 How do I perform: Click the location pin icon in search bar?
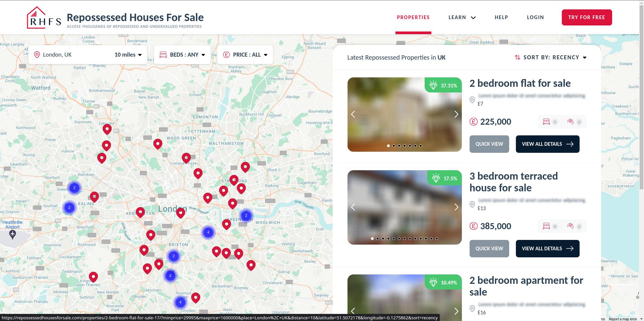[x=37, y=54]
